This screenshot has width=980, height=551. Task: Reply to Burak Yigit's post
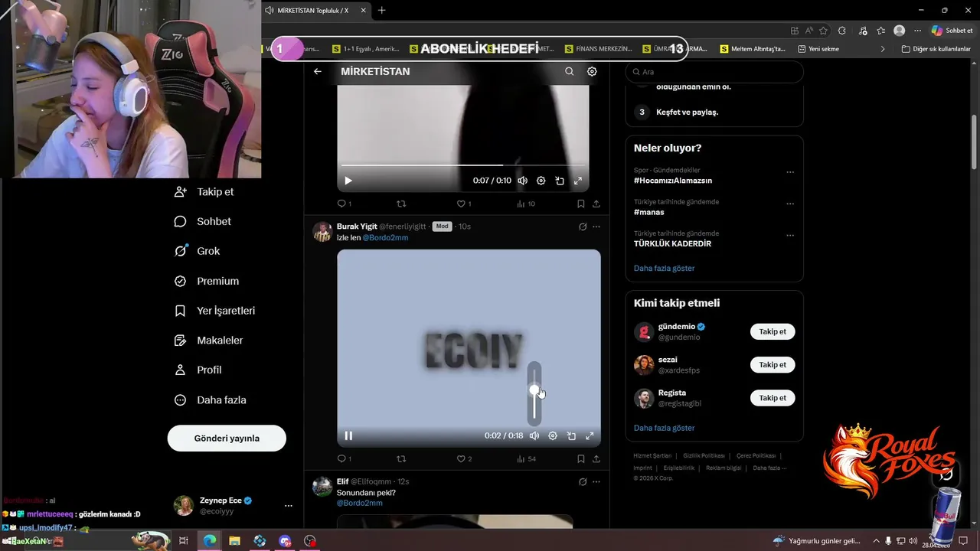(344, 458)
